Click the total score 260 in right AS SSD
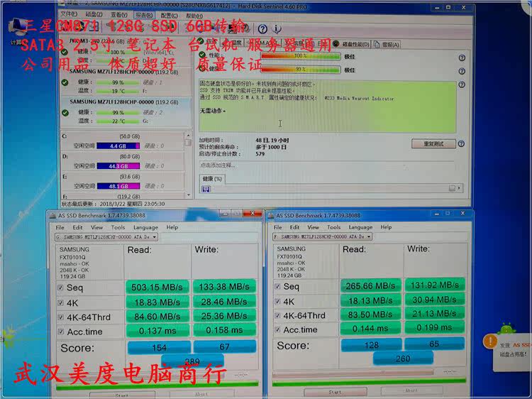Viewport: 532px width, 399px height. [x=403, y=359]
